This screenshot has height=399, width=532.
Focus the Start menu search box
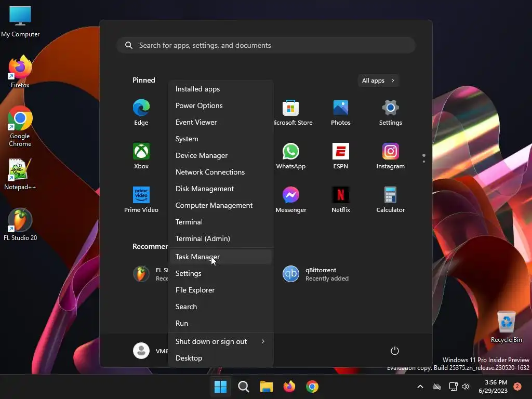coord(266,45)
